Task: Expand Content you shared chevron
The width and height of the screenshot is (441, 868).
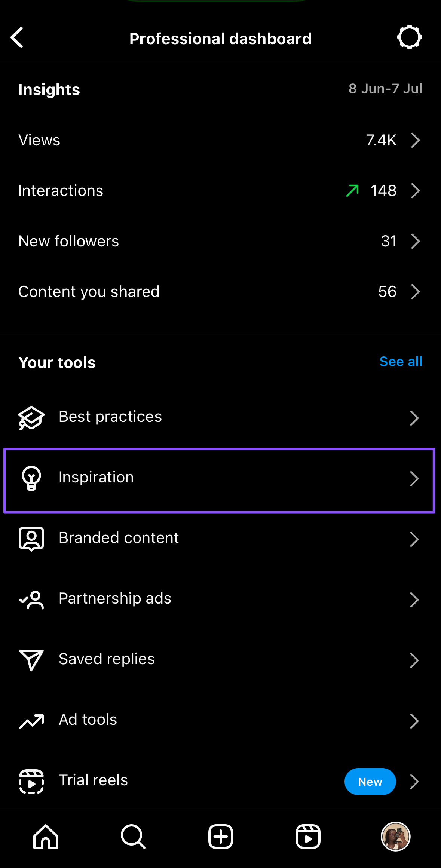Action: [x=415, y=292]
